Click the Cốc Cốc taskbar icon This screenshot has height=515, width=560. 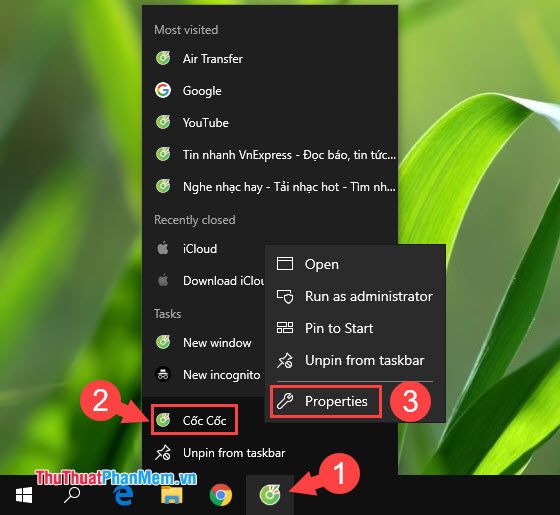tap(270, 495)
